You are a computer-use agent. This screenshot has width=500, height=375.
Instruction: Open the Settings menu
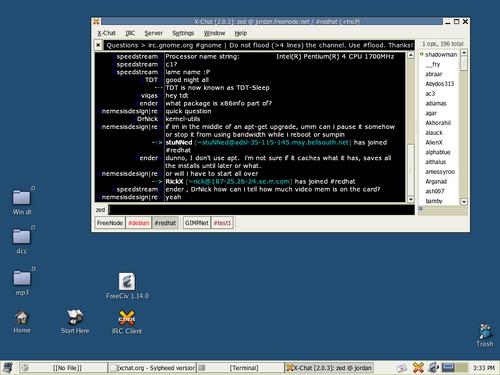click(183, 33)
